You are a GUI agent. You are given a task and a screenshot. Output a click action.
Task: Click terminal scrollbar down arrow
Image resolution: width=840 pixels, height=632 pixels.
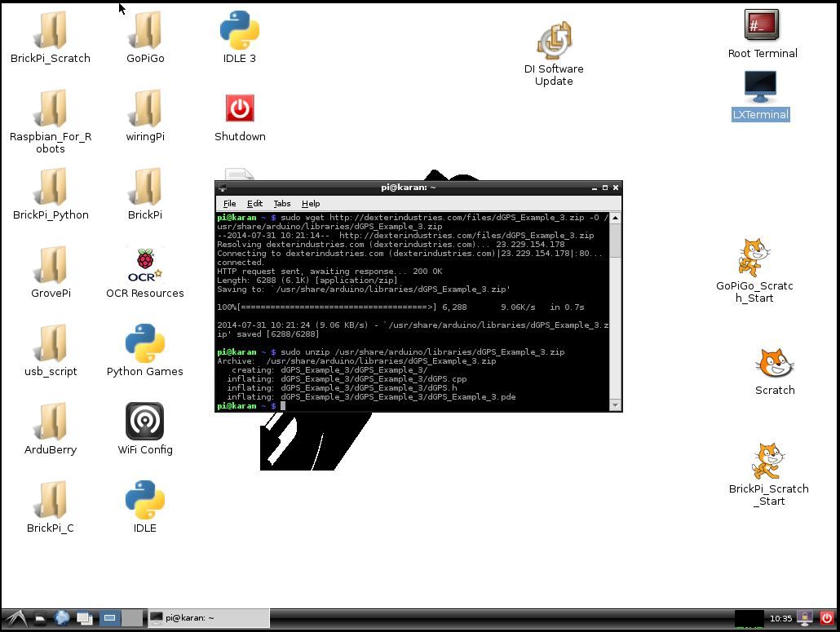pyautogui.click(x=616, y=405)
